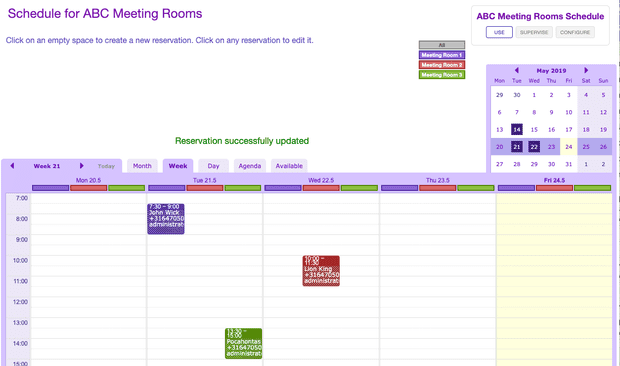This screenshot has width=620, height=366.
Task: Show All rooms filter
Action: pyautogui.click(x=442, y=45)
